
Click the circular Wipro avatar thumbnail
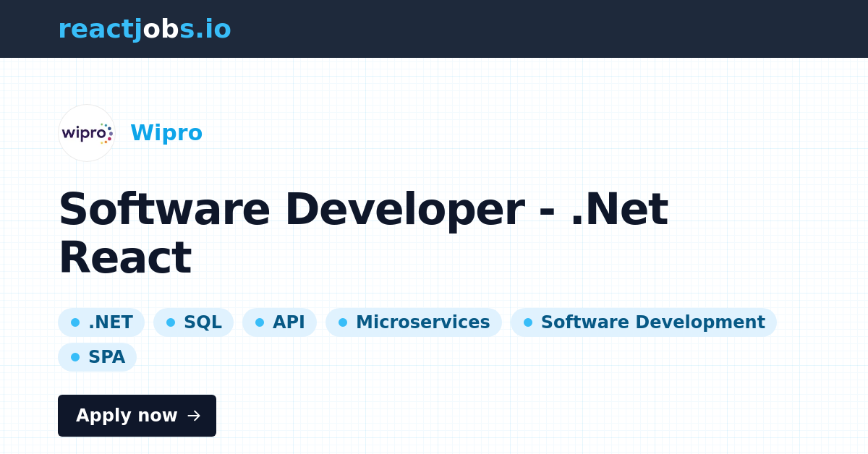87,133
